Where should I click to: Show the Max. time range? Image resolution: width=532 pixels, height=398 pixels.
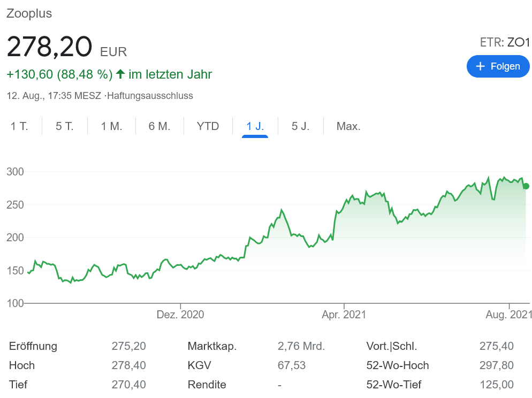click(348, 127)
